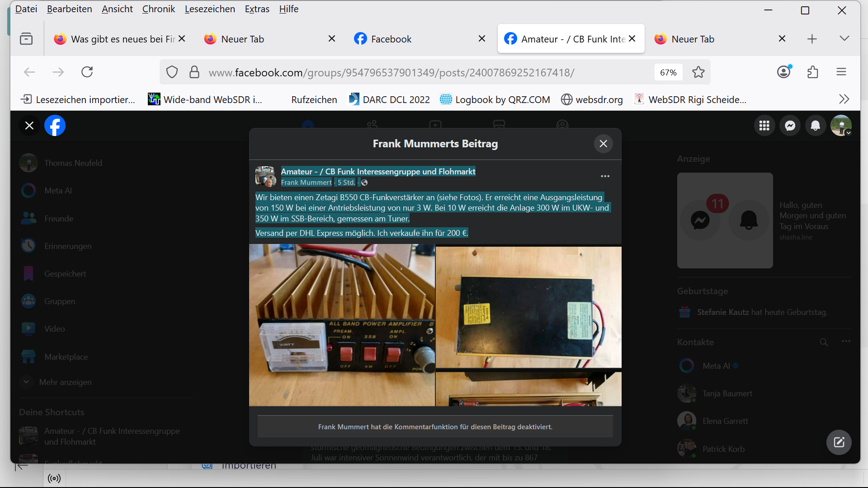
Task: Switch to the Facebook tab
Action: tap(391, 39)
